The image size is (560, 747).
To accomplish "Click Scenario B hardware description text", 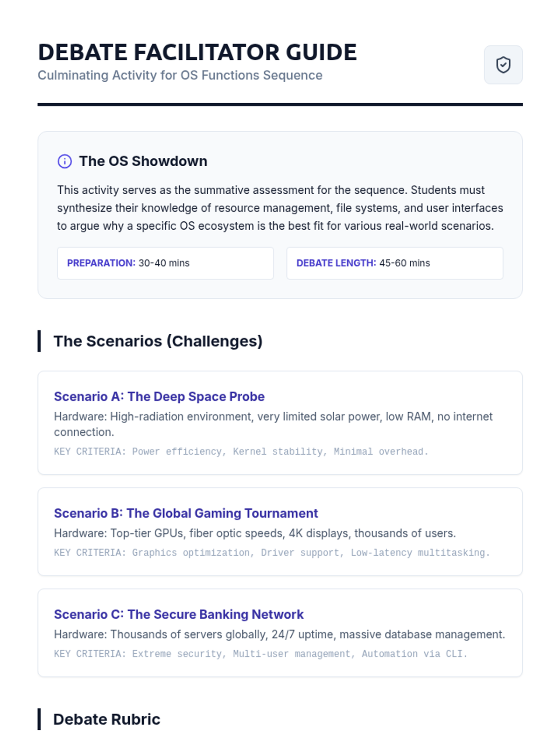I will coord(255,533).
